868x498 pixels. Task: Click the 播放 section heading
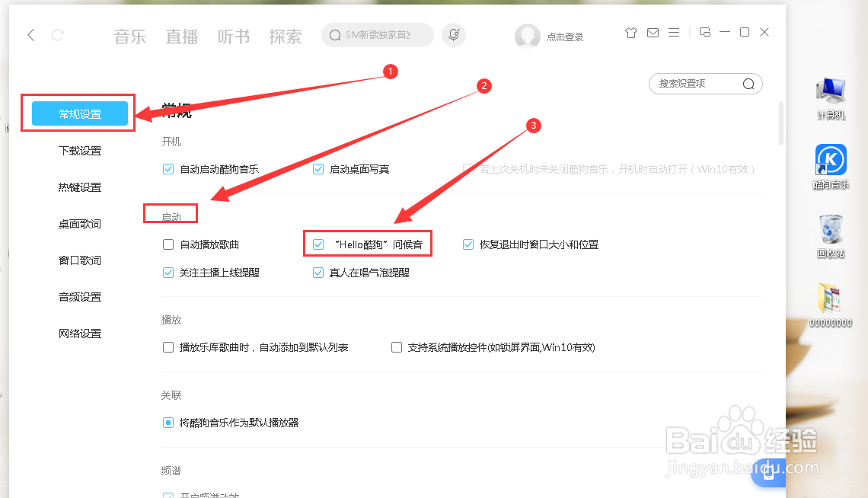click(x=171, y=320)
